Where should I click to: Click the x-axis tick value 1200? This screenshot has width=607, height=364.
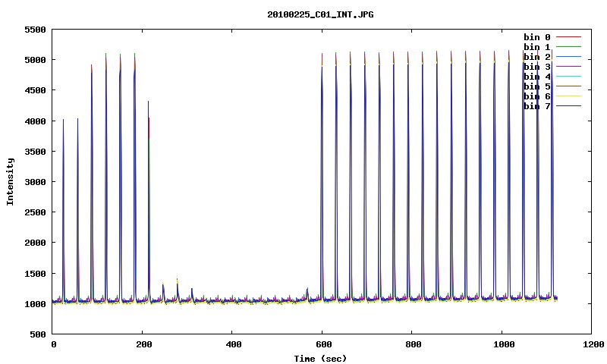(x=593, y=344)
